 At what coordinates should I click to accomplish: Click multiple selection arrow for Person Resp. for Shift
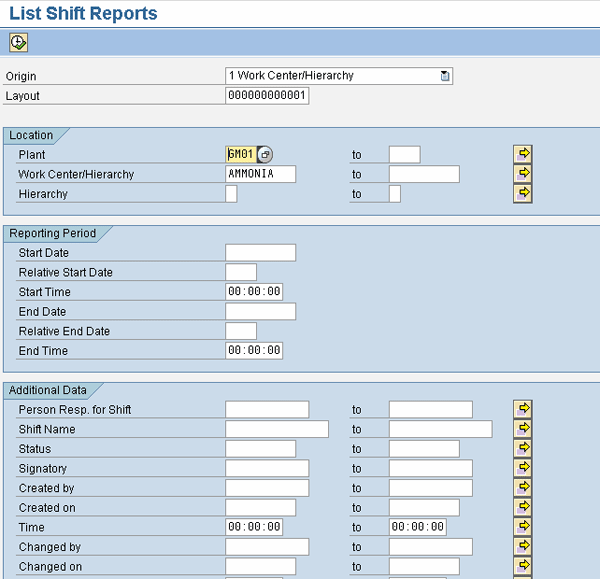pos(522,409)
